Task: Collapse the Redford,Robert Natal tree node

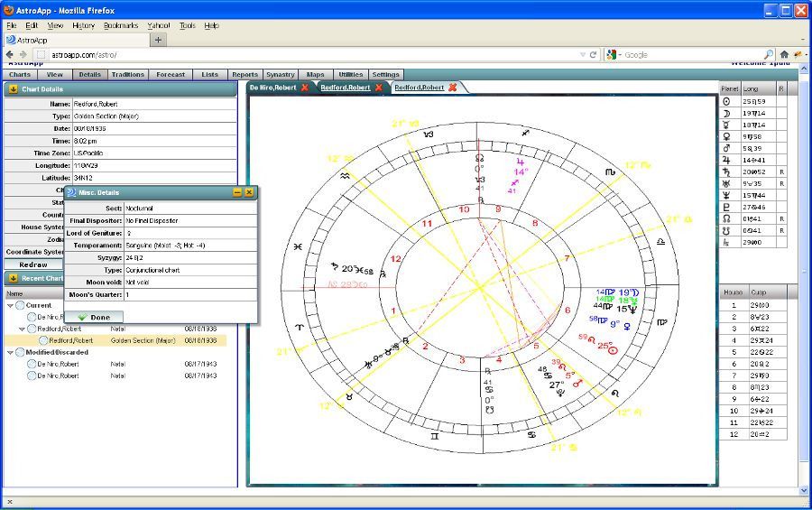Action: [x=23, y=329]
